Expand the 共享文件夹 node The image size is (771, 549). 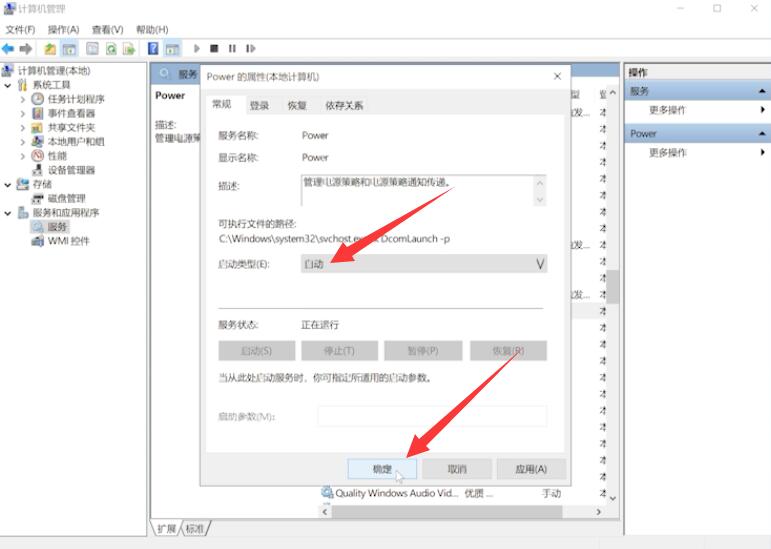pos(23,128)
